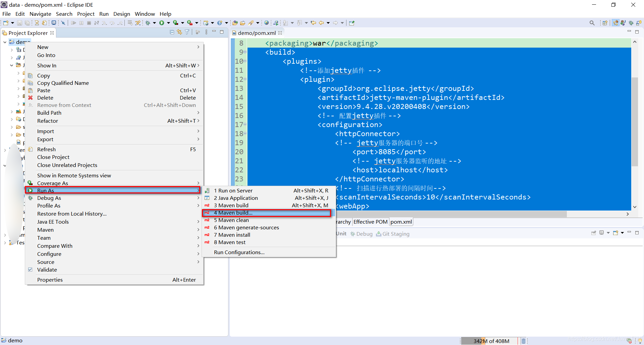Open Project Explorer view menu dots

pyautogui.click(x=206, y=32)
